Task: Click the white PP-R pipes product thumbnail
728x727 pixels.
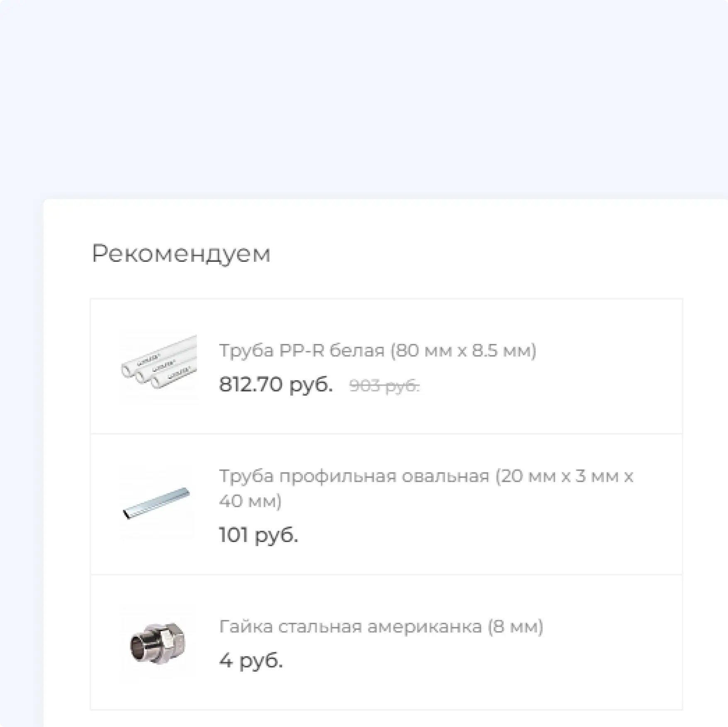Action: pos(158,366)
